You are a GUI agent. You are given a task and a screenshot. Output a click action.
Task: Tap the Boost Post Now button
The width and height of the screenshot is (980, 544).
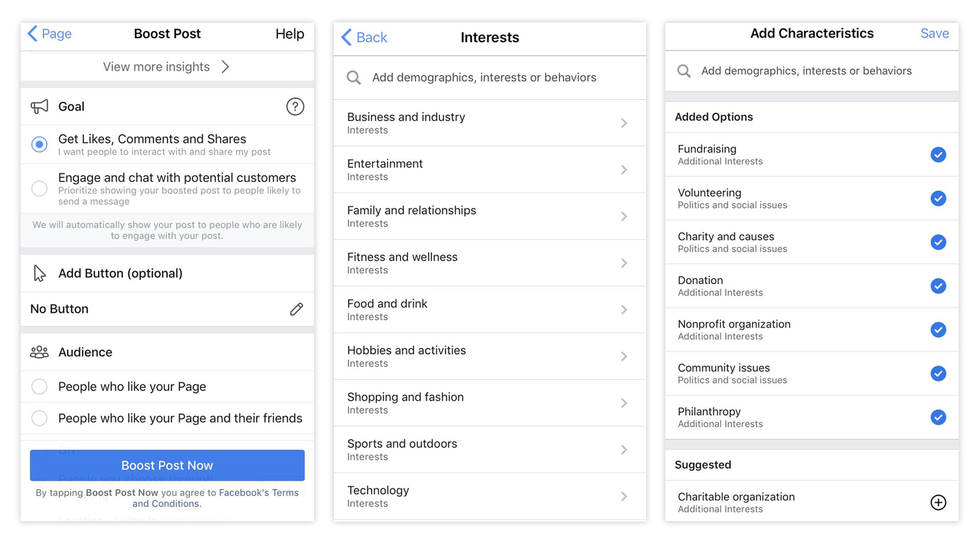click(167, 465)
